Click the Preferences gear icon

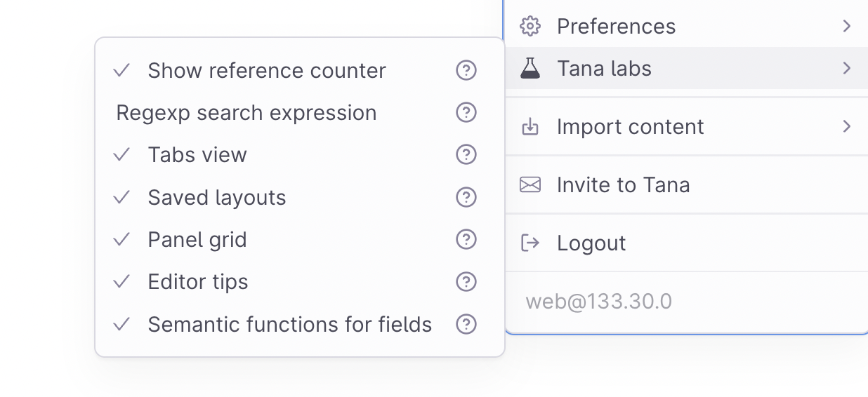(x=530, y=27)
